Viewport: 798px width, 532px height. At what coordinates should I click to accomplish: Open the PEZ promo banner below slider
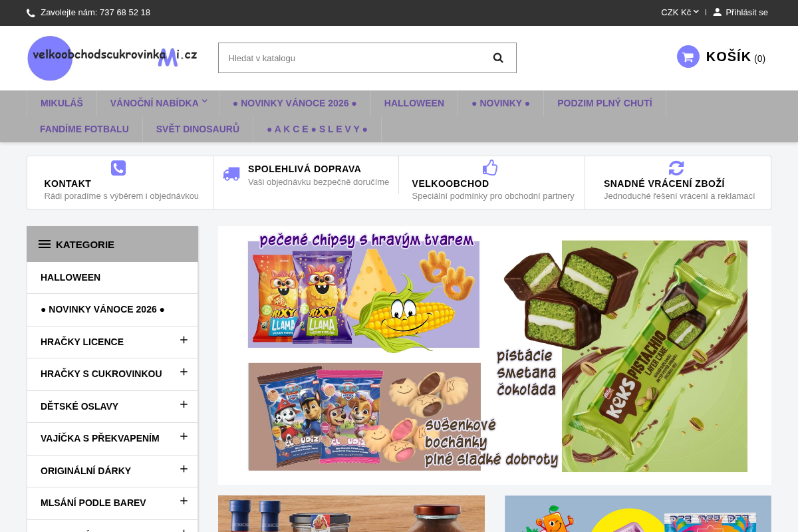[638, 513]
